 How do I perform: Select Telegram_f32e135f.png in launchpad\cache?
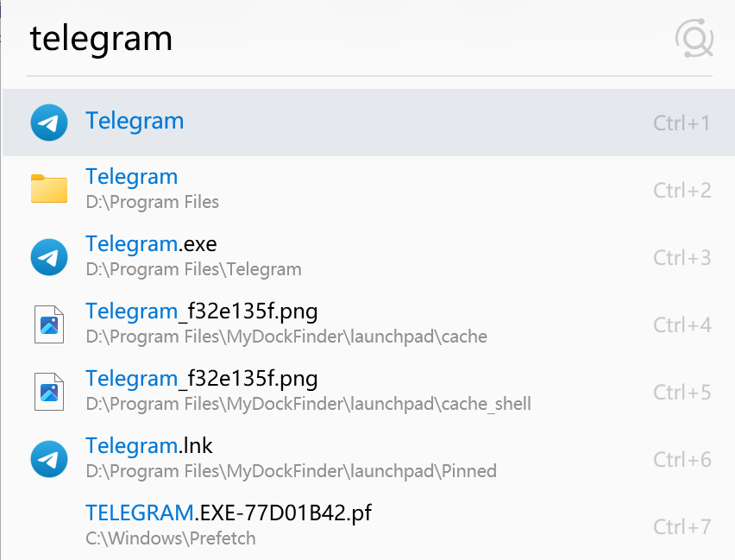click(368, 324)
